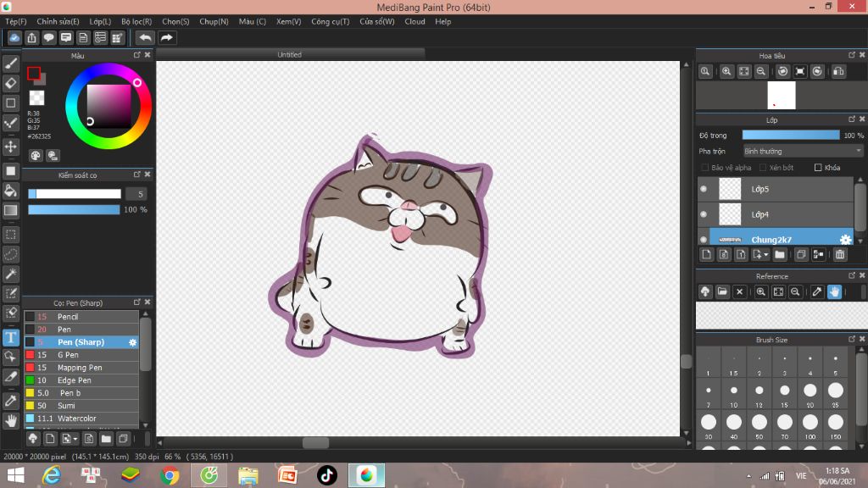Image resolution: width=868 pixels, height=488 pixels.
Task: Adjust the brush size slider
Action: pos(75,194)
